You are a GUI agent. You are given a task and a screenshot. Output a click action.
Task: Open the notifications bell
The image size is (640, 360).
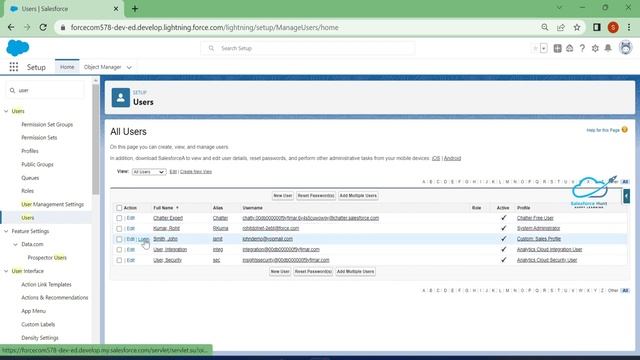[608, 48]
